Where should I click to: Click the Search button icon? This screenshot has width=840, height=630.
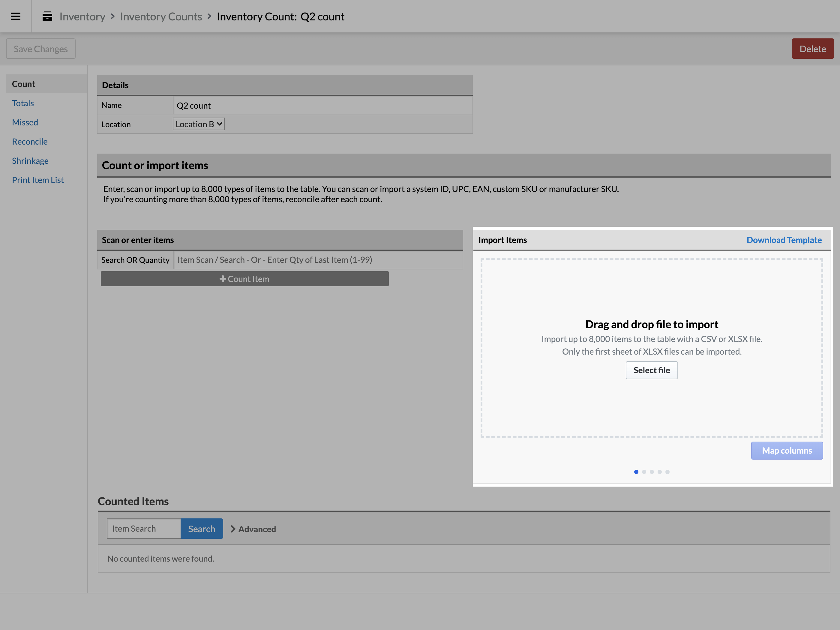[x=202, y=528]
